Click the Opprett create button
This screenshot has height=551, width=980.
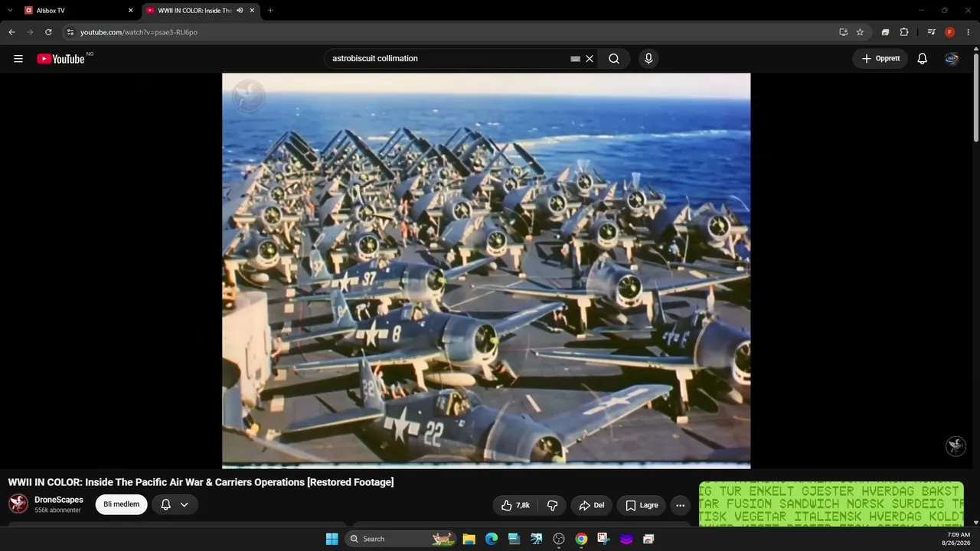tap(880, 59)
